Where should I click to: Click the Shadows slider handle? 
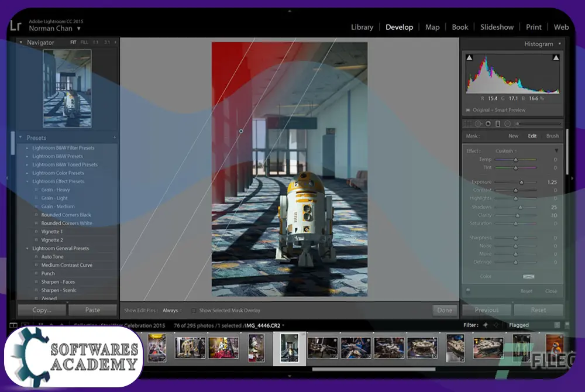[x=521, y=207]
